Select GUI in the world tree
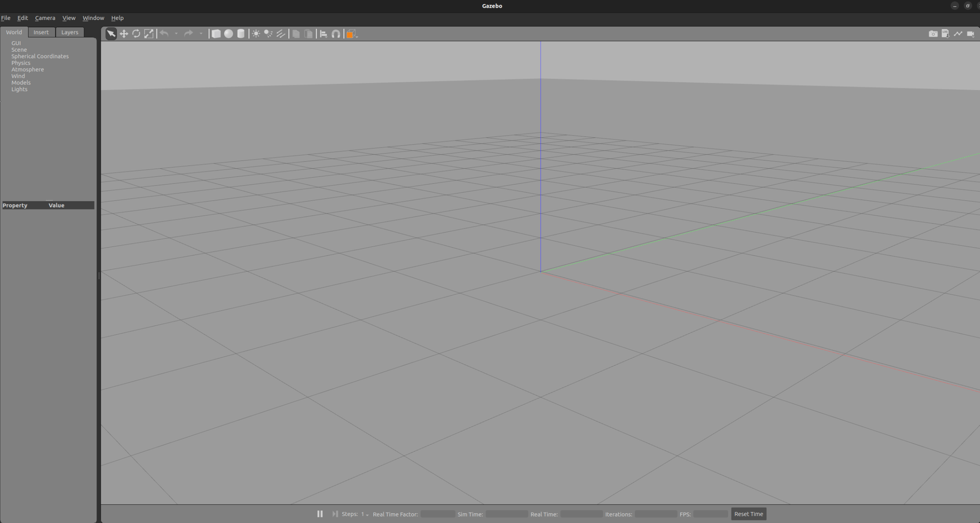Image resolution: width=980 pixels, height=523 pixels. point(16,43)
